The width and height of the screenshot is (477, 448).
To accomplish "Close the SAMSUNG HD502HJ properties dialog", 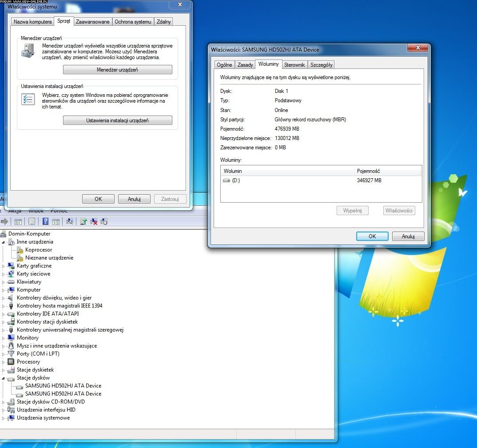I will click(x=417, y=48).
